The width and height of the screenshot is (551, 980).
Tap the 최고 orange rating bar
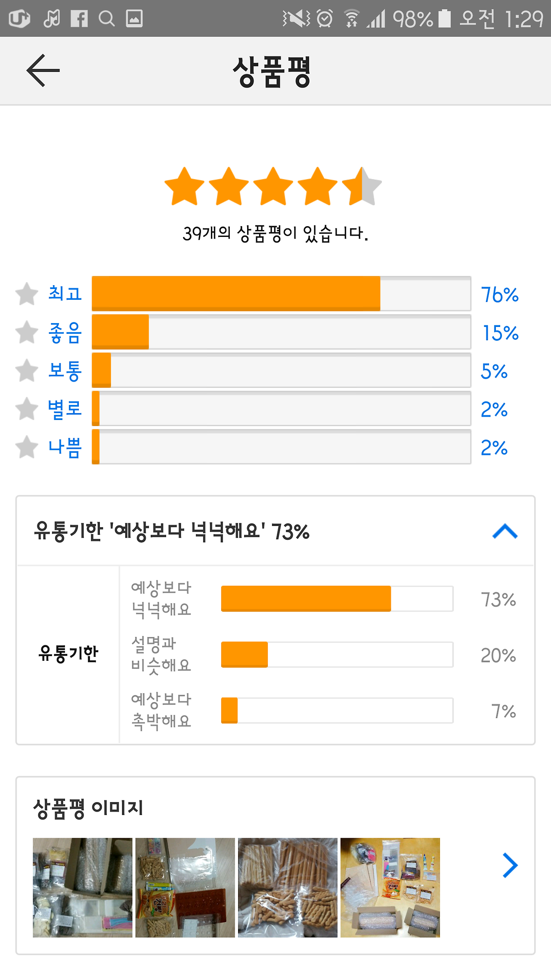(282, 293)
